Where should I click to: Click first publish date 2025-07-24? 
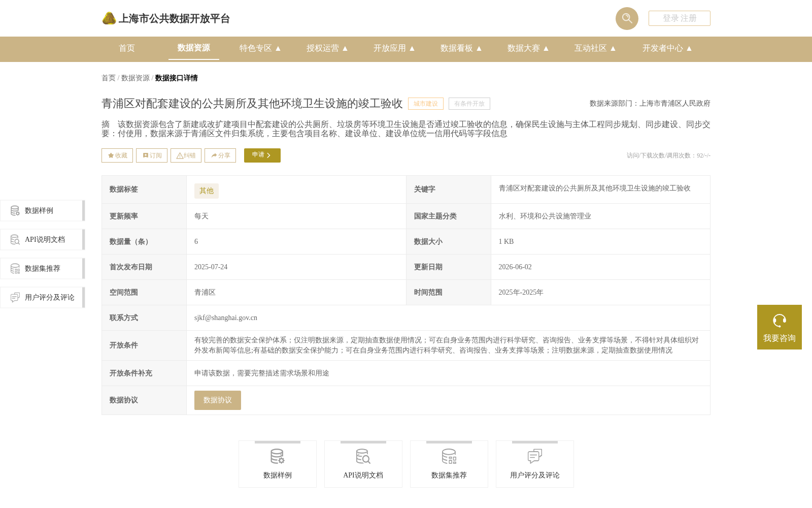(211, 267)
